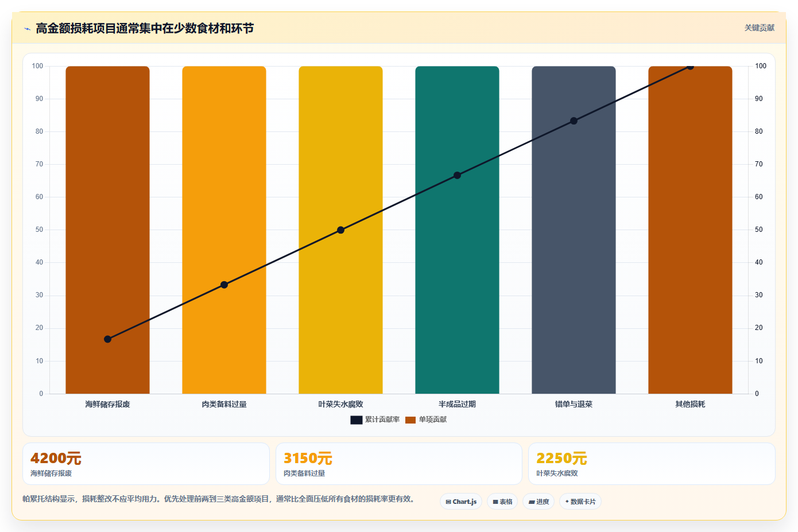This screenshot has height=532, width=798.
Task: Toggle 单项贡献 legend swatch
Action: (x=410, y=420)
